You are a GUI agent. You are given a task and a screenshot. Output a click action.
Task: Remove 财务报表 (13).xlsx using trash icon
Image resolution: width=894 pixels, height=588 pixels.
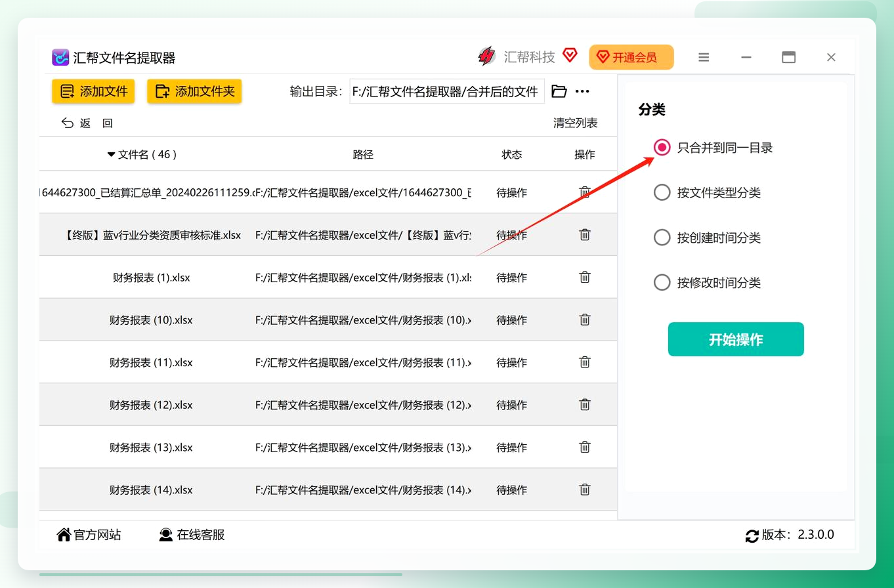click(x=585, y=447)
